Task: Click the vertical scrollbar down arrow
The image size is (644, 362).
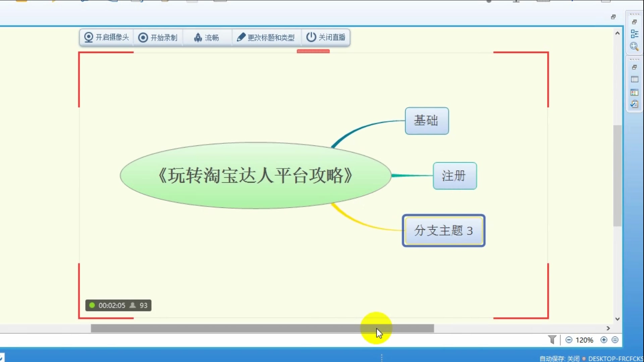Action: coord(618,319)
